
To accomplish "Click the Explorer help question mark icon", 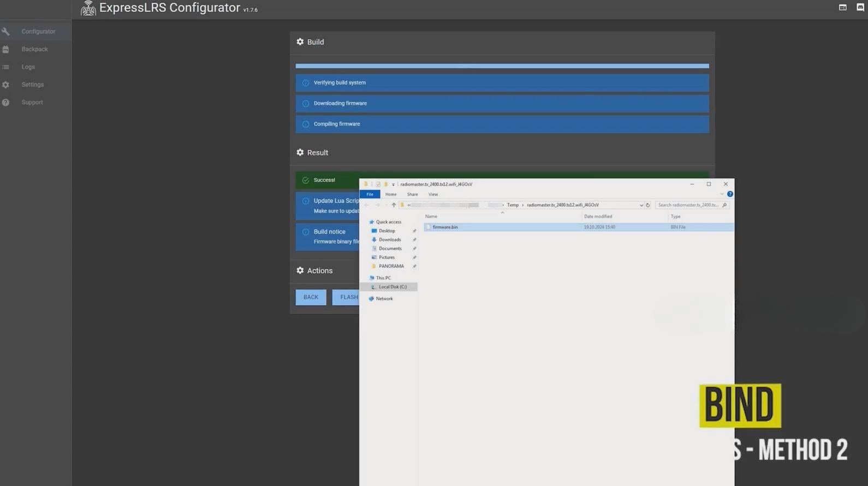I will click(x=730, y=194).
